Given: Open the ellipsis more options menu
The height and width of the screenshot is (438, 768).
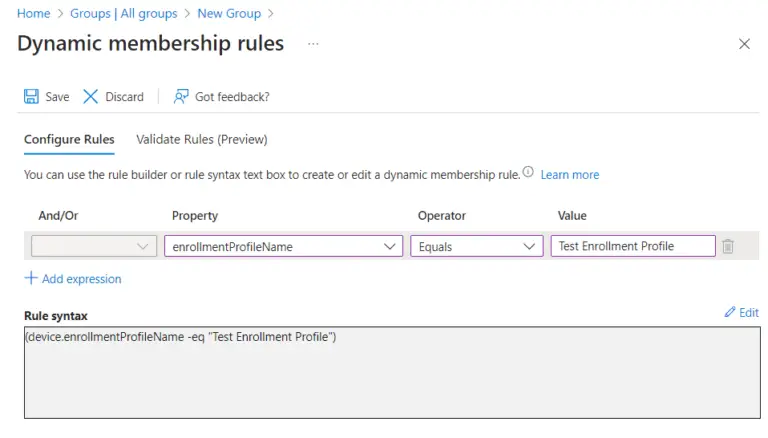Looking at the screenshot, I should coord(313,45).
